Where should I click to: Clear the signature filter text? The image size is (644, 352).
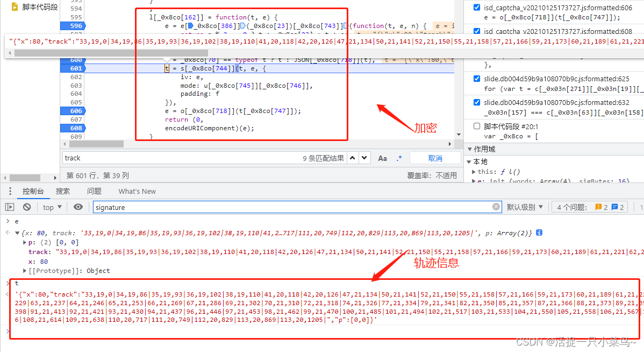[496, 207]
